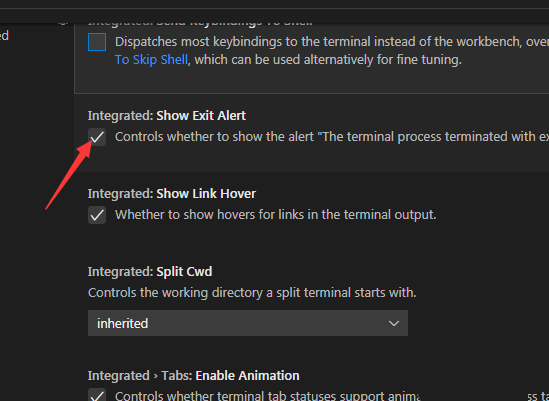Open the To Skip Shell link
The height and width of the screenshot is (401, 549).
click(151, 60)
